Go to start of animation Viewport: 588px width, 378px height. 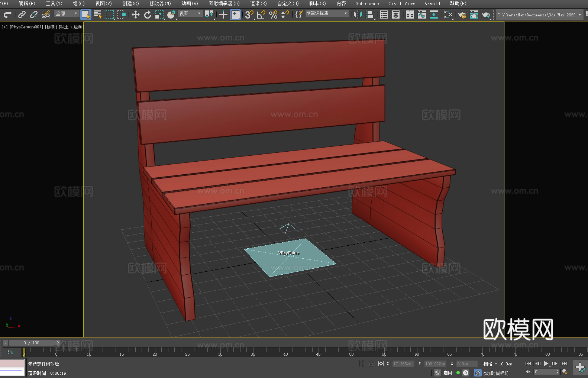point(528,364)
